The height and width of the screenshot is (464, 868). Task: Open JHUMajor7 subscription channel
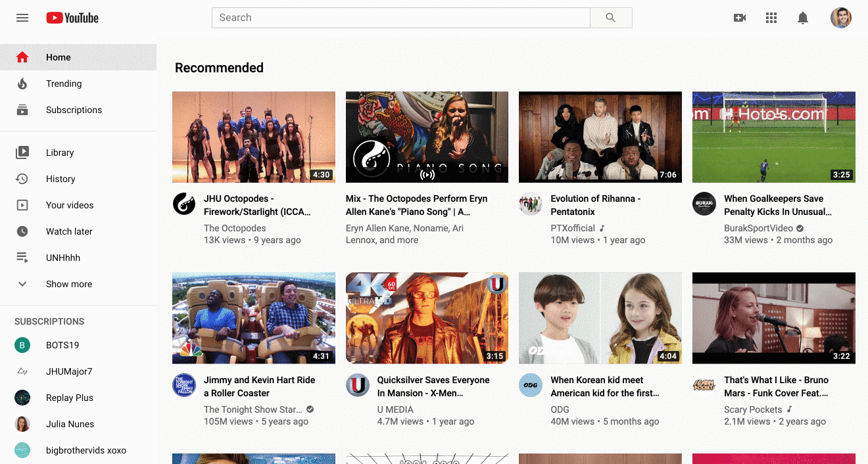(78, 371)
